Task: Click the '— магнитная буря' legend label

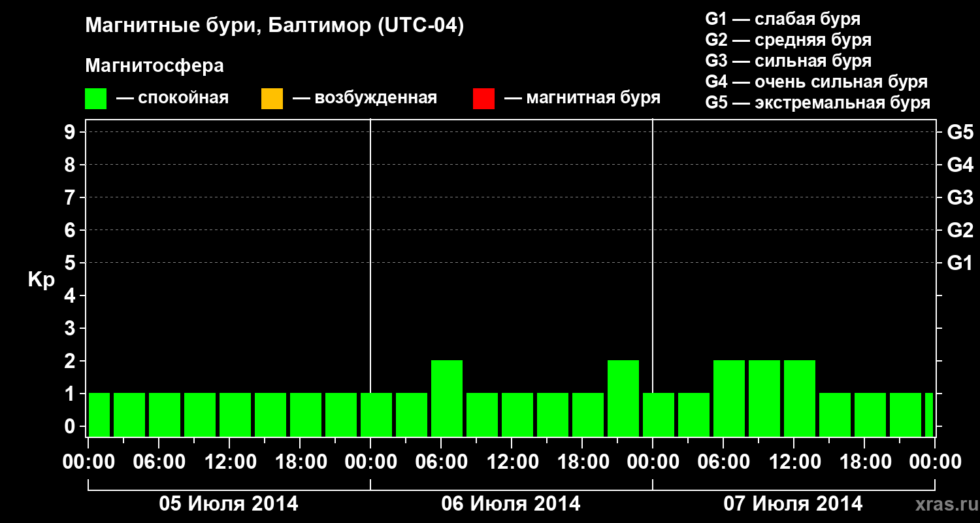Action: click(582, 98)
